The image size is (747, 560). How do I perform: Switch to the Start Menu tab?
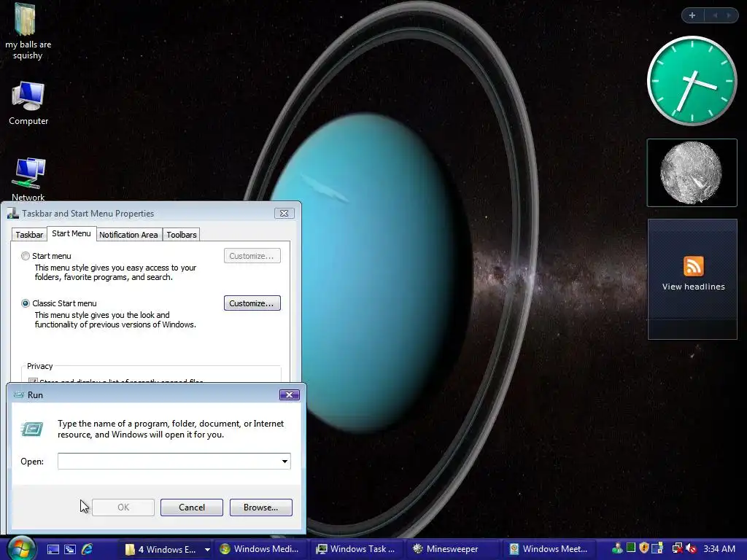pos(71,233)
